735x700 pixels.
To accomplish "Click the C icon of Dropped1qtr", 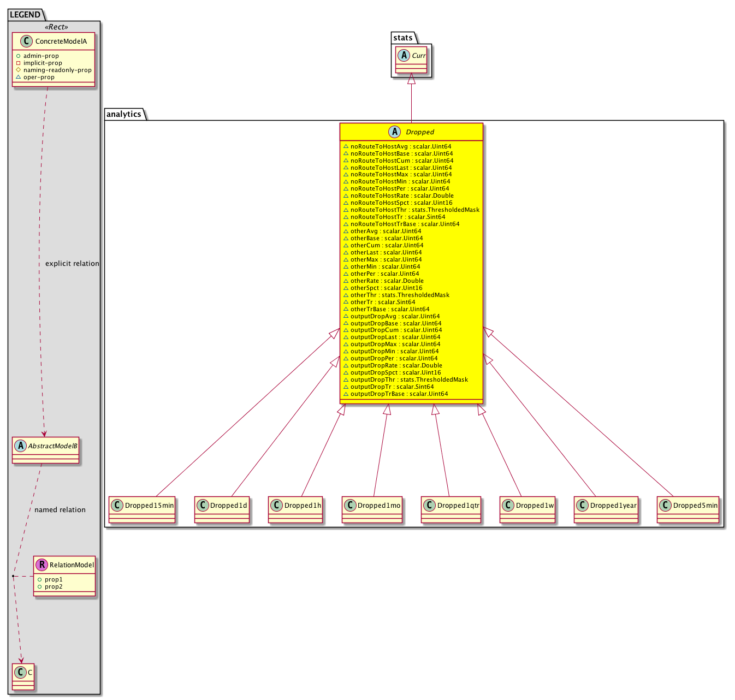I will (x=429, y=506).
